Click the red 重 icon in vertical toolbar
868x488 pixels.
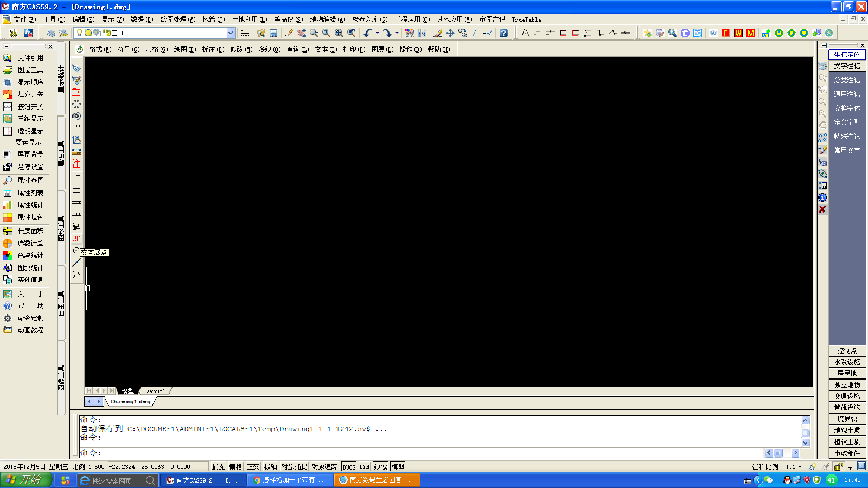coord(76,92)
